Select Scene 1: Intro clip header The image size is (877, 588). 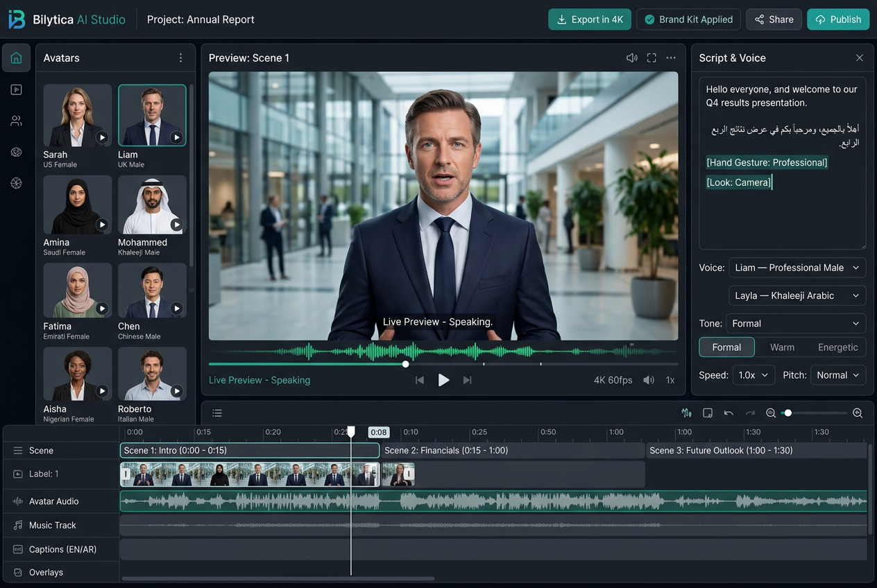click(250, 451)
